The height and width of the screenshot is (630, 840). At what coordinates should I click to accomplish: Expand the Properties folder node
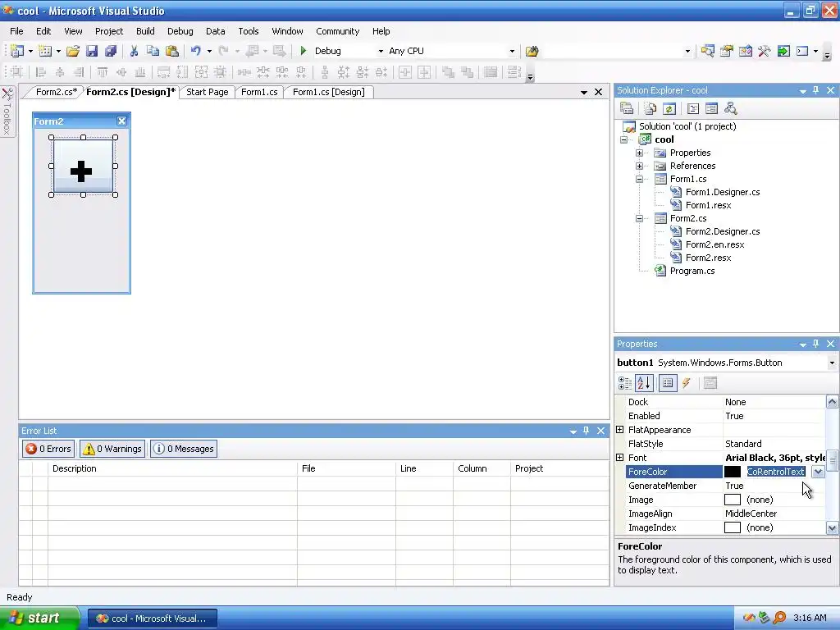click(639, 153)
